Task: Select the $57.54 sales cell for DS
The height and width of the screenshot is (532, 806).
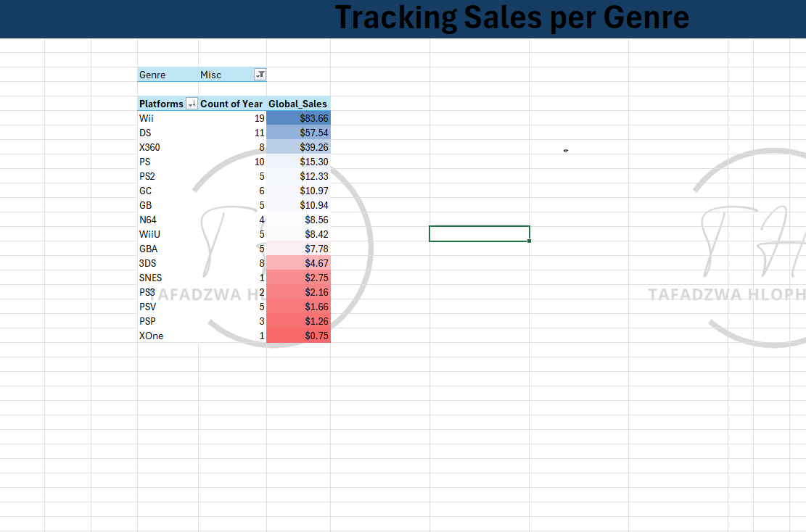Action: tap(299, 133)
